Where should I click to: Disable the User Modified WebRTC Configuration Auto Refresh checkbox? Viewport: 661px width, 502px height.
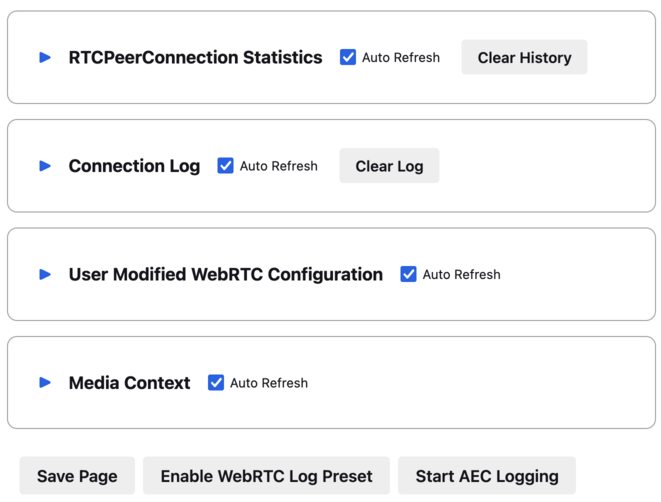tap(408, 274)
